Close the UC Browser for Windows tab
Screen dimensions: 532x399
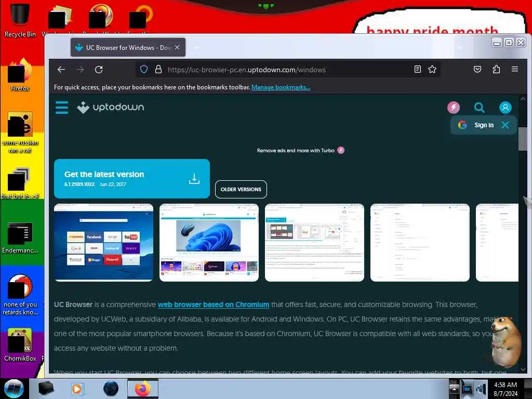tap(177, 47)
